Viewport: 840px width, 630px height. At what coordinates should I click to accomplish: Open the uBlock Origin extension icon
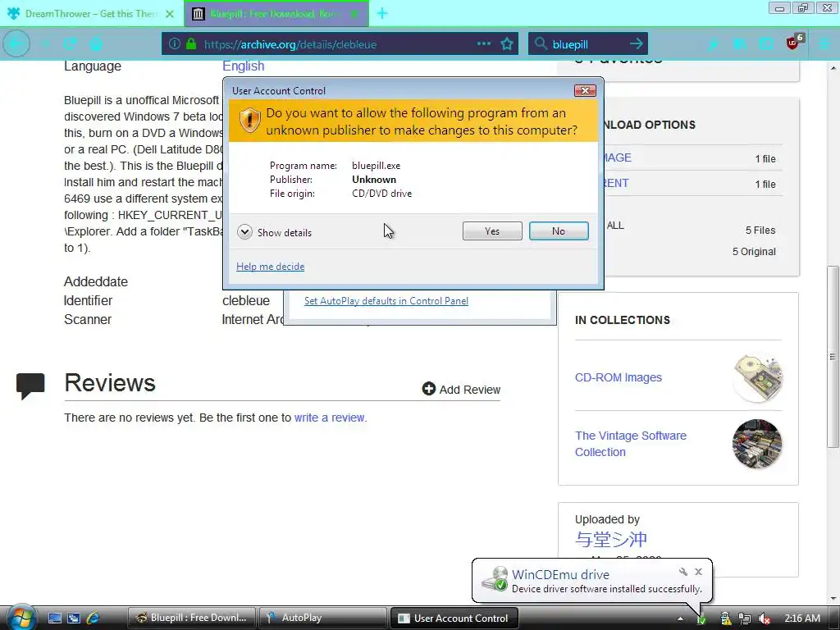point(794,42)
